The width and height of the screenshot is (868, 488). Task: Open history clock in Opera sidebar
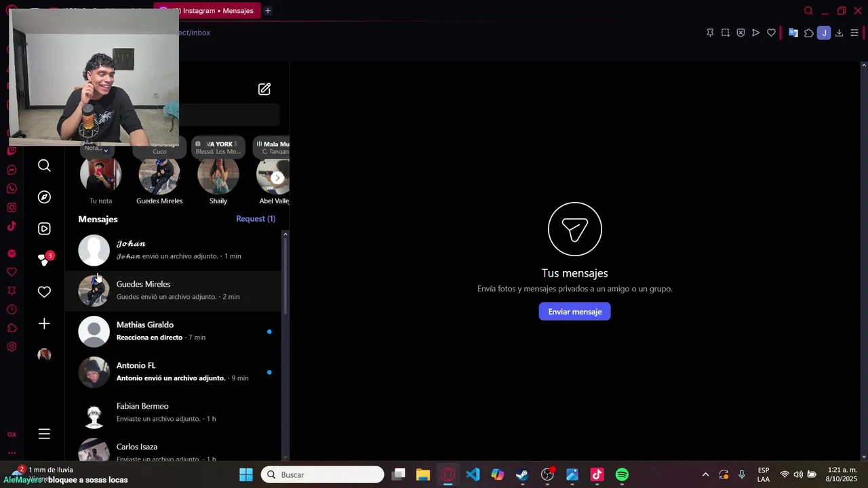12,310
